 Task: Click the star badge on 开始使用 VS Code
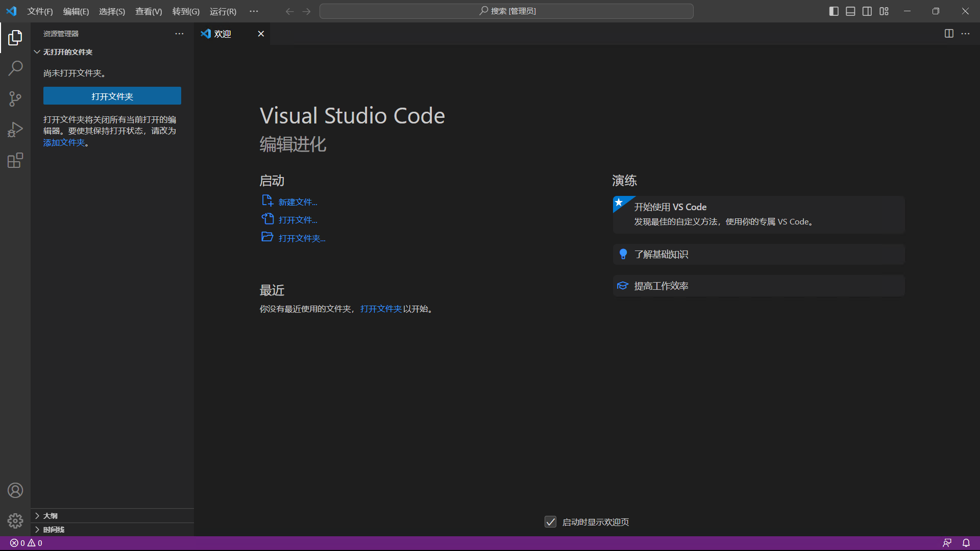pyautogui.click(x=619, y=203)
